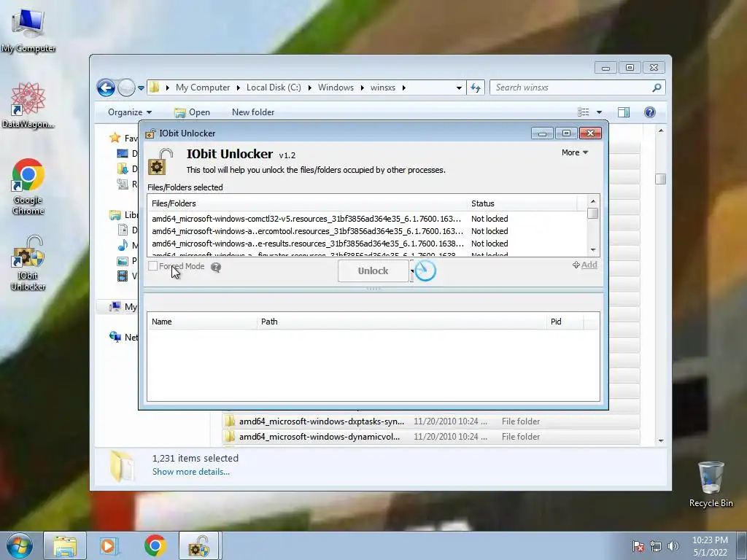Open the Recycle Bin
The width and height of the screenshot is (747, 560).
(x=711, y=484)
